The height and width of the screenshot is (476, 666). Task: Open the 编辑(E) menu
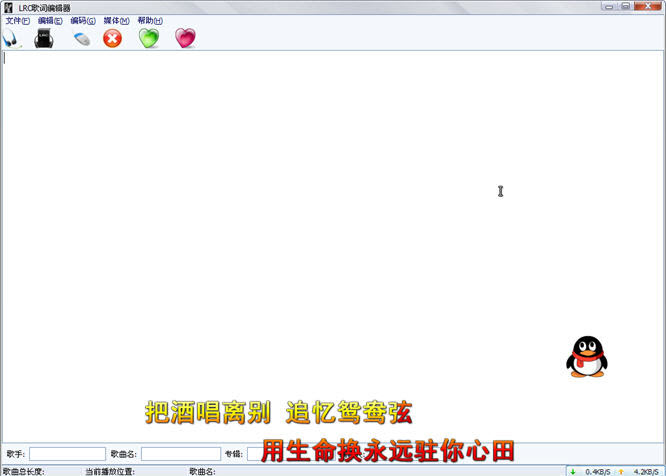[50, 21]
